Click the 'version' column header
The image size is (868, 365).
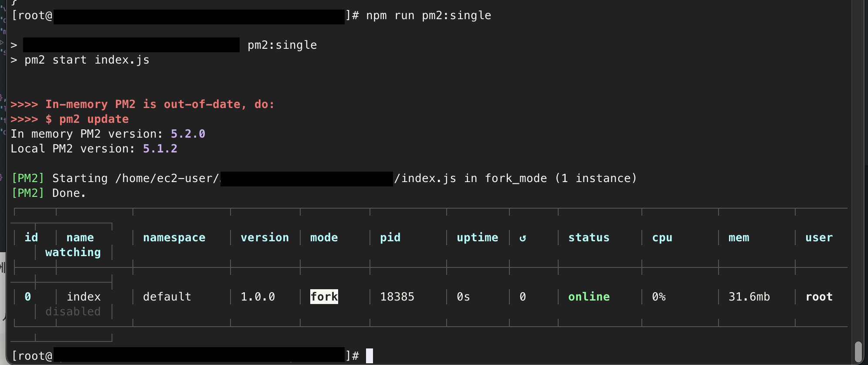(x=264, y=237)
